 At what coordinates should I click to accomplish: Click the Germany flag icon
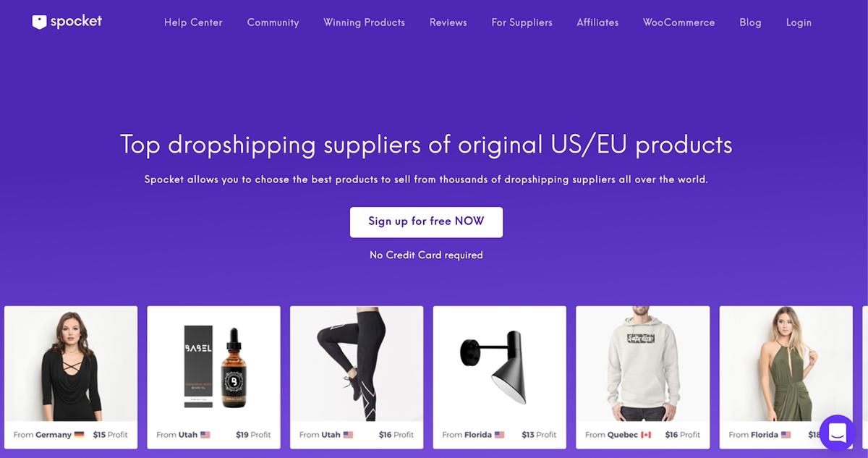(x=79, y=435)
